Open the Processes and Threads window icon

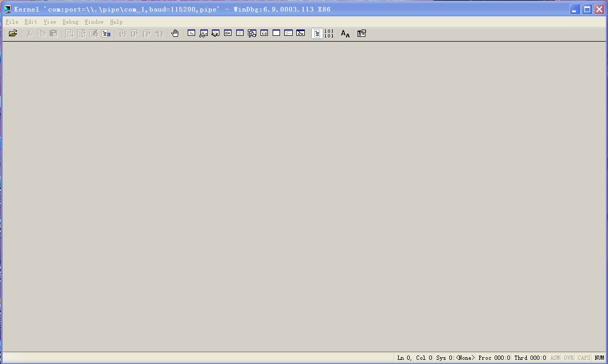click(x=288, y=33)
